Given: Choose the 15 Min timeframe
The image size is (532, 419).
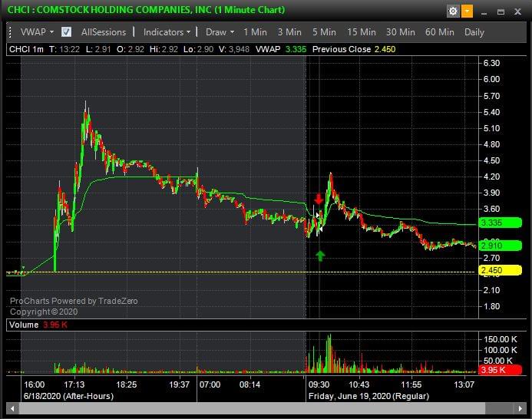Looking at the screenshot, I should click(x=362, y=32).
